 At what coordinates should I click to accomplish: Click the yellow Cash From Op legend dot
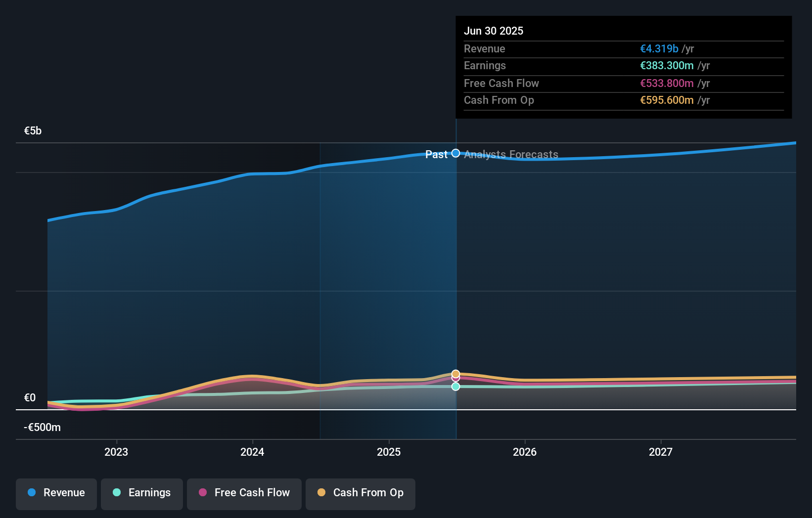[322, 493]
